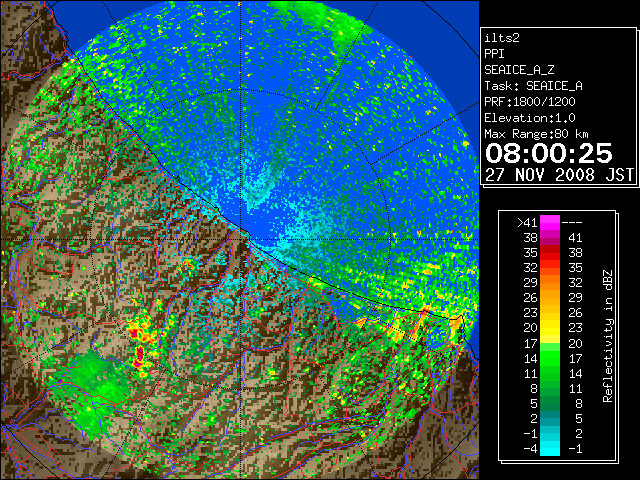
Task: Click the 'Reflectivity in dBZ' legend title
Action: tap(607, 336)
